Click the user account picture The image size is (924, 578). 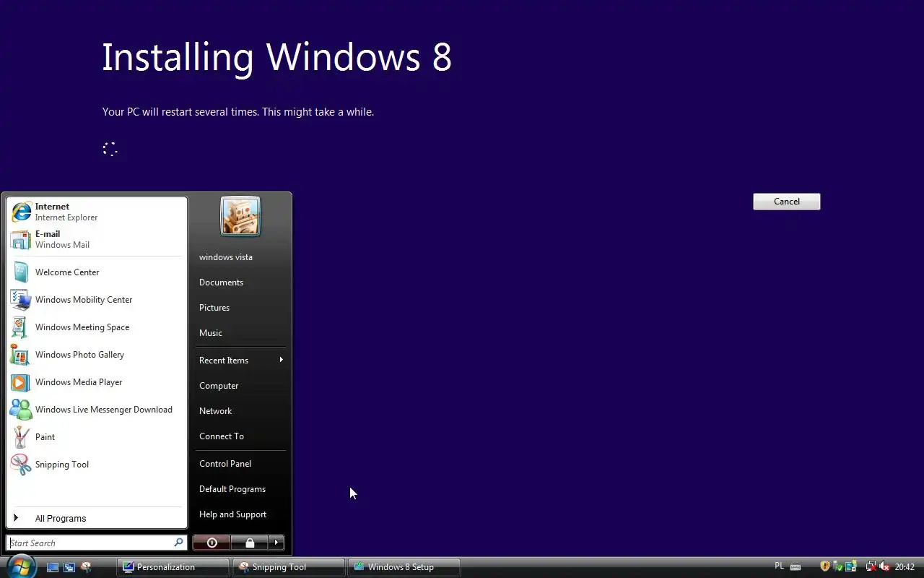240,216
